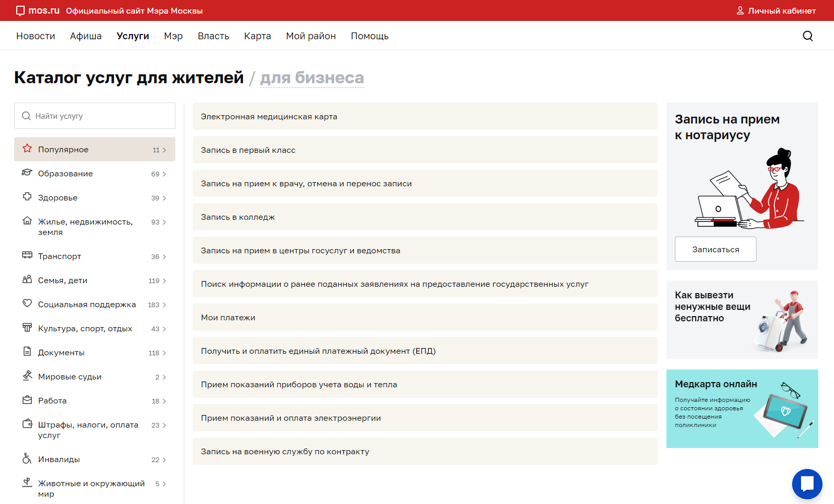Click the Записаться button
The width and height of the screenshot is (834, 504).
[716, 249]
